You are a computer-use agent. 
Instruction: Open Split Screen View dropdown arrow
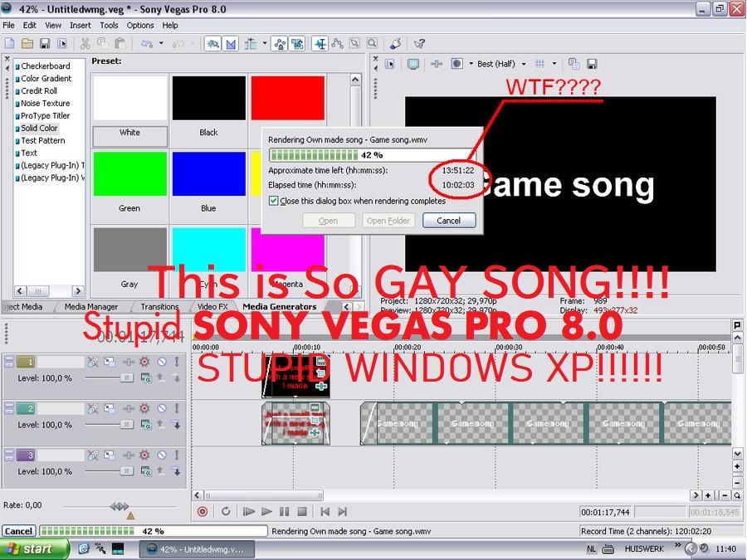471,64
